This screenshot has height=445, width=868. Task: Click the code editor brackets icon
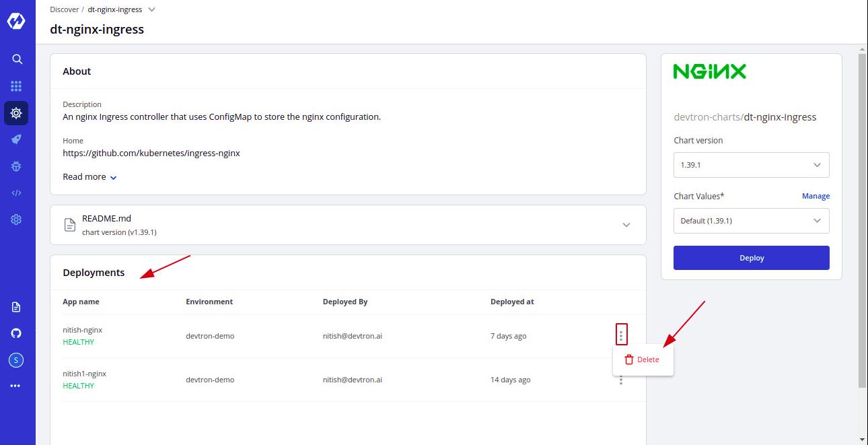click(x=16, y=193)
